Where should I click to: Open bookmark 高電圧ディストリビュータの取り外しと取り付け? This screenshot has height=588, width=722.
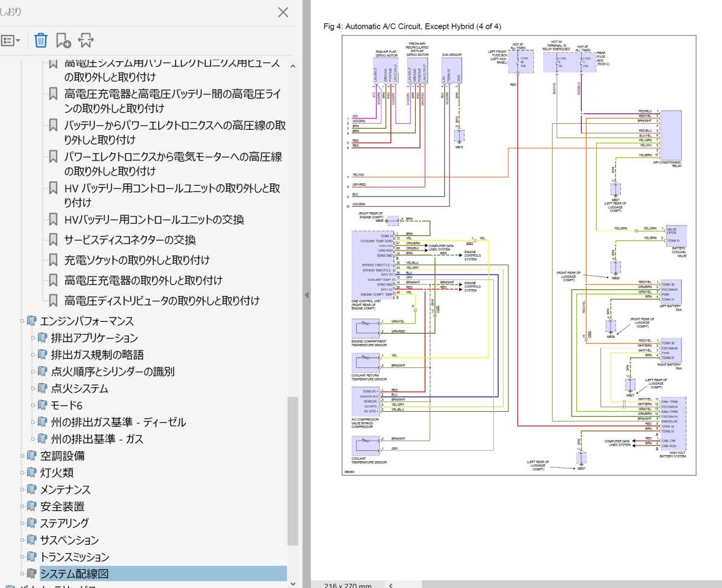tap(162, 300)
